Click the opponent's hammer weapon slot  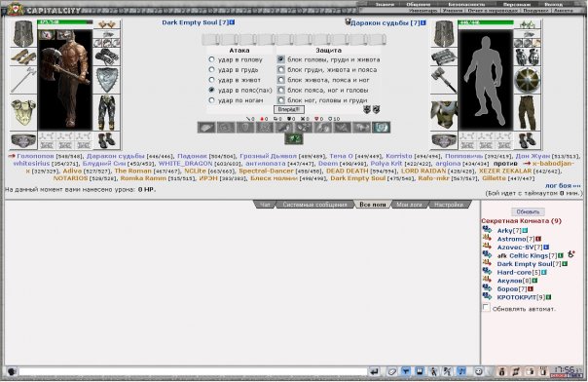coord(444,80)
